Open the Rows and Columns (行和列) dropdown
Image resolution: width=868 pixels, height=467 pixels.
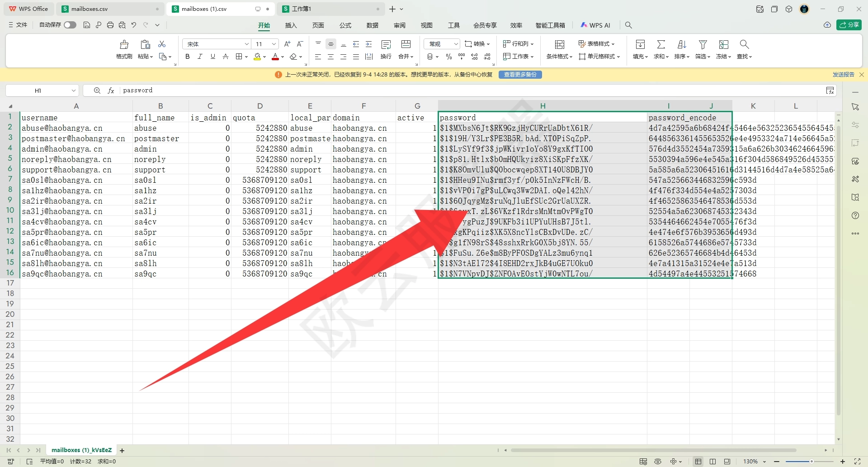click(x=518, y=44)
